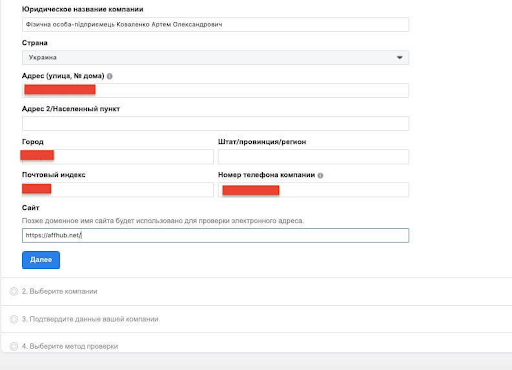Click the Сайт field with affhub.net URL
The height and width of the screenshot is (370, 512).
tap(215, 235)
